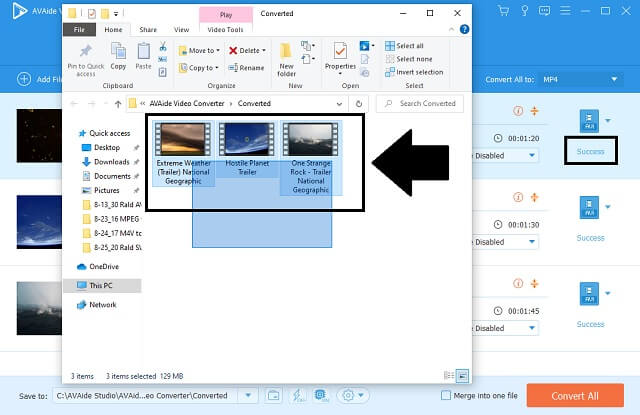Image resolution: width=640 pixels, height=415 pixels.
Task: Open Network in navigation pane
Action: (x=97, y=305)
